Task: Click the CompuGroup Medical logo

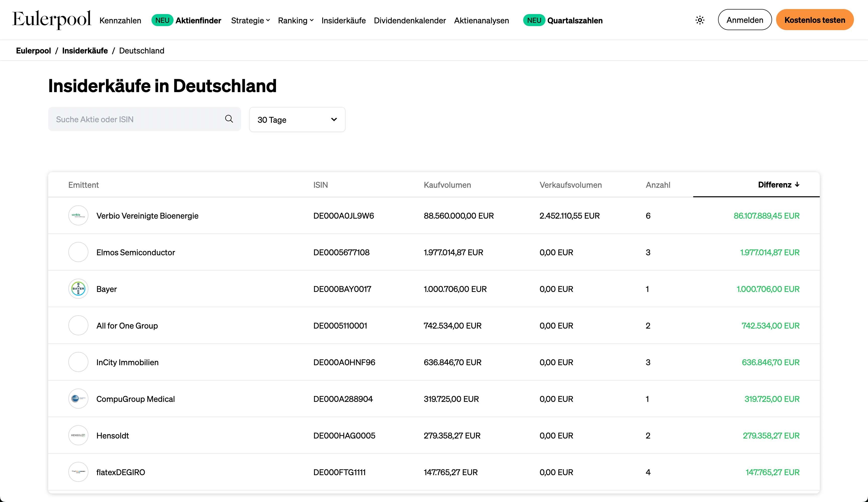Action: coord(78,399)
